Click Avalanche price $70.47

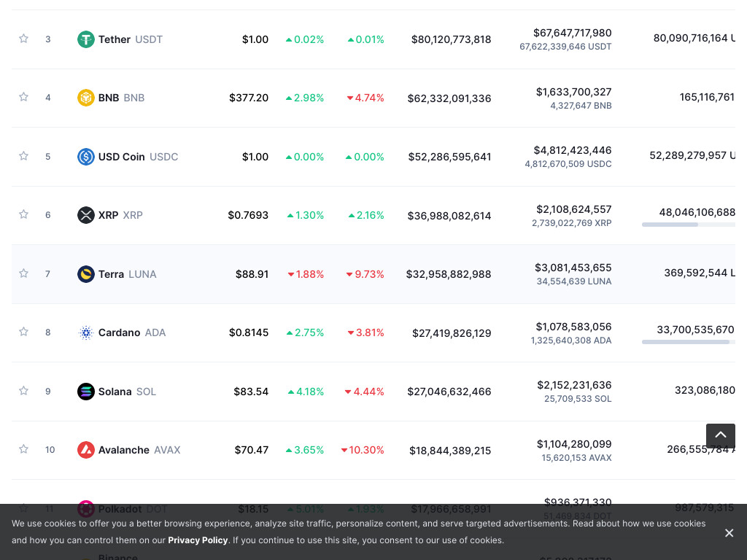point(252,450)
